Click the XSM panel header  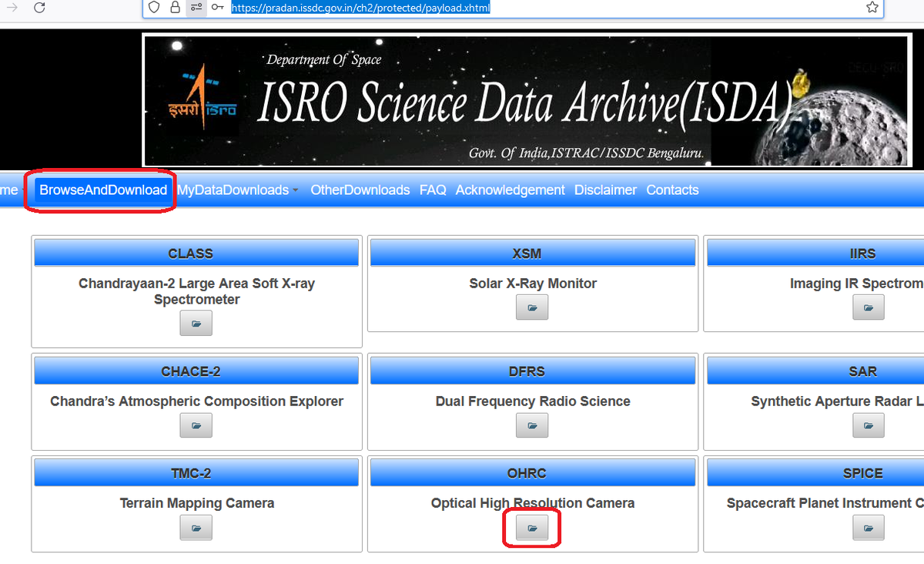[533, 253]
